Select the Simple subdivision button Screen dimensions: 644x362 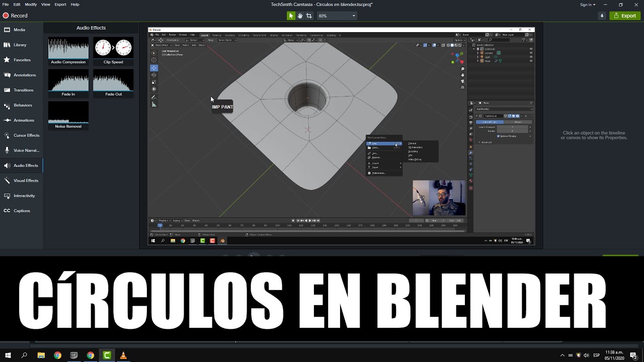518,122
